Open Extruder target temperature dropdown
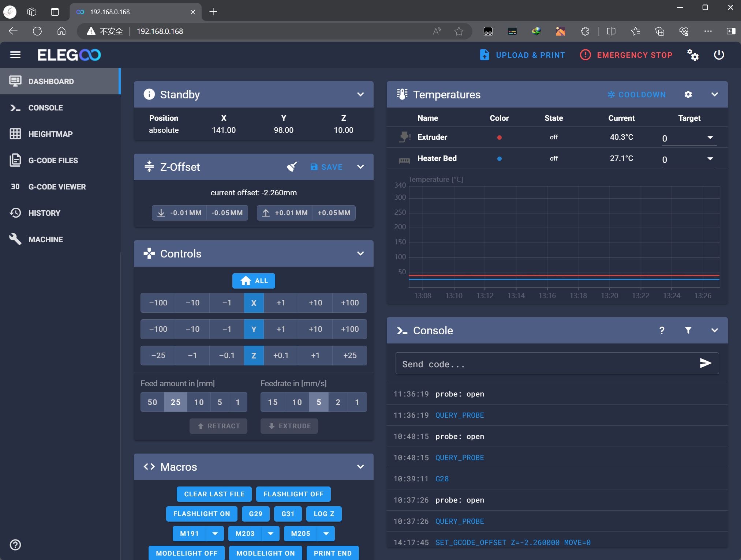The image size is (741, 560). 710,138
